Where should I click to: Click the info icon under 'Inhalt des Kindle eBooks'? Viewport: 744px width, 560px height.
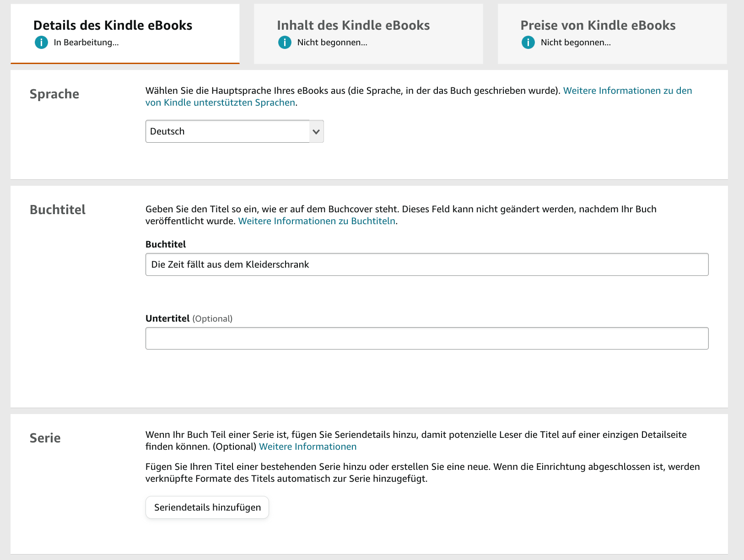point(284,42)
